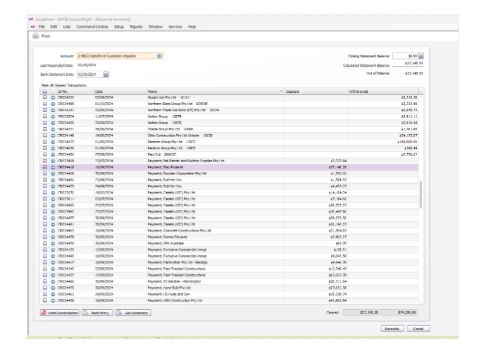Click the Print toolbar button
The height and width of the screenshot is (360, 480).
[41, 36]
